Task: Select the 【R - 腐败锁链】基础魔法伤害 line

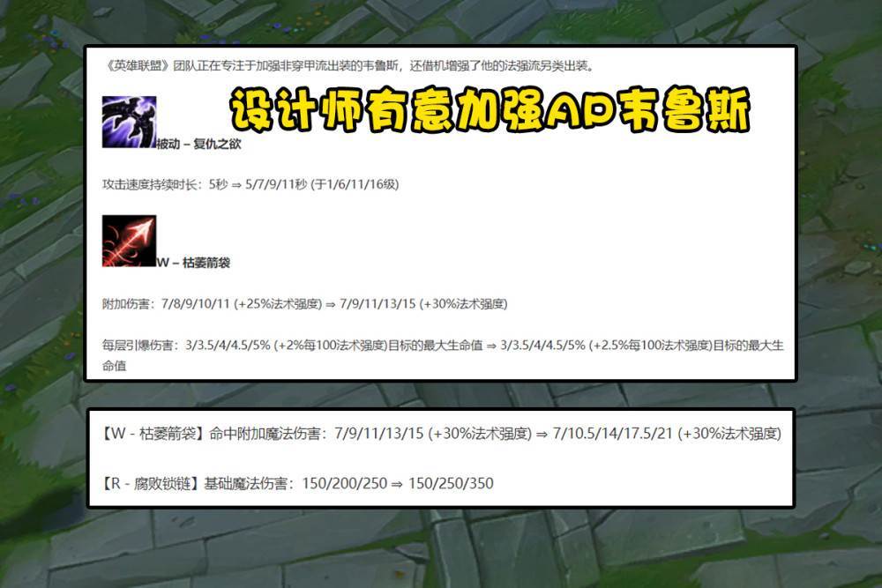Action: tap(297, 483)
